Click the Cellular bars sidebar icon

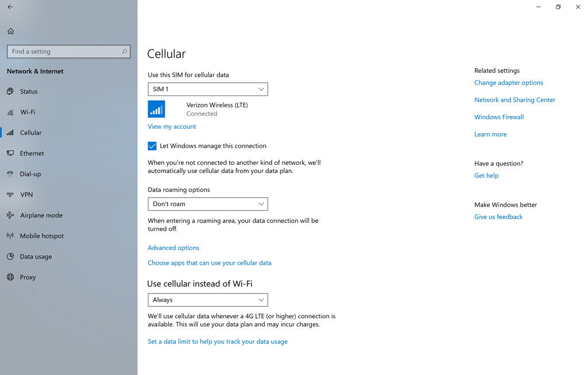tap(10, 133)
